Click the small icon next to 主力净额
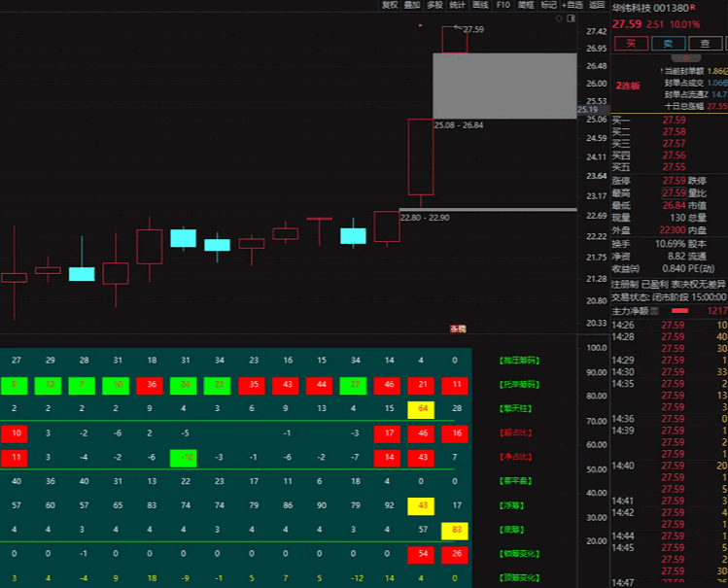The width and height of the screenshot is (728, 588). [x=655, y=310]
